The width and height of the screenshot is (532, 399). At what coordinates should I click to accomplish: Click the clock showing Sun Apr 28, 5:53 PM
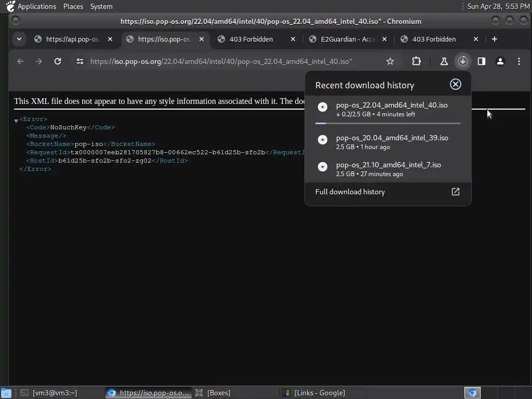pos(498,6)
